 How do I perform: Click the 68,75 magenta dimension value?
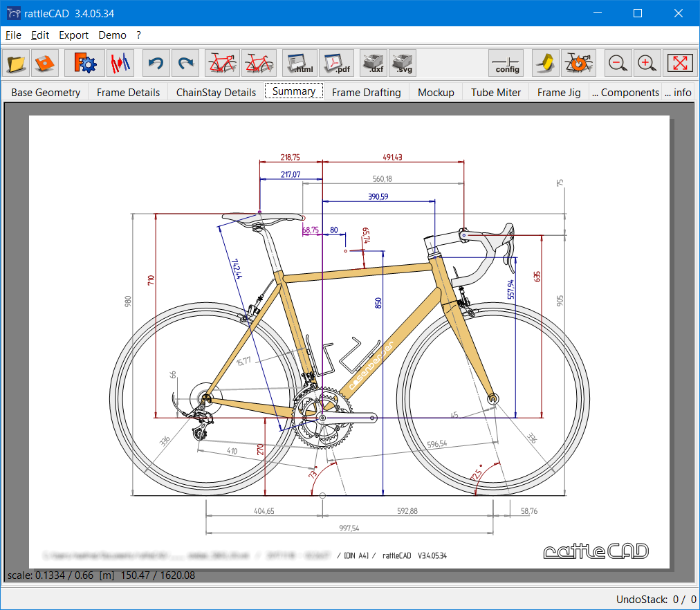311,230
